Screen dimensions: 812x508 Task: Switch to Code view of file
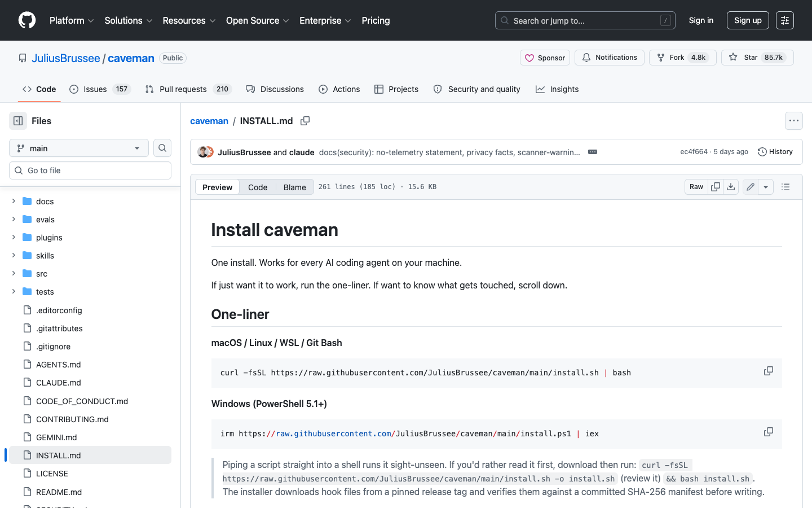pyautogui.click(x=258, y=187)
